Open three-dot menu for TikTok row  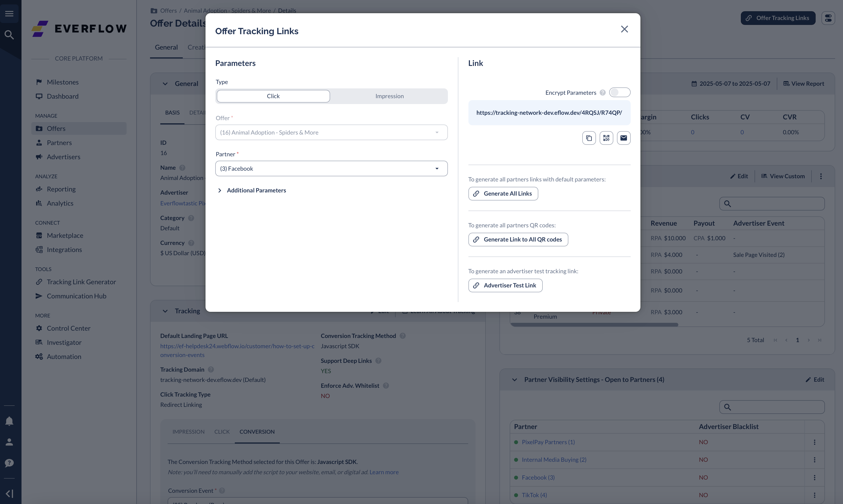tap(814, 495)
